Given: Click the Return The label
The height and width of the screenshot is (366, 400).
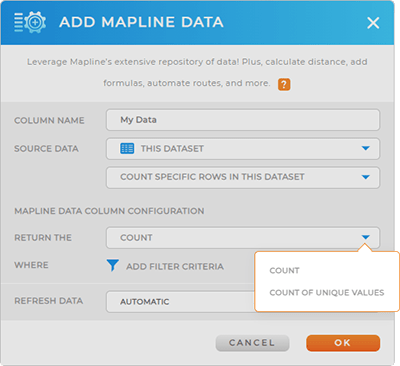Looking at the screenshot, I should pyautogui.click(x=43, y=238).
